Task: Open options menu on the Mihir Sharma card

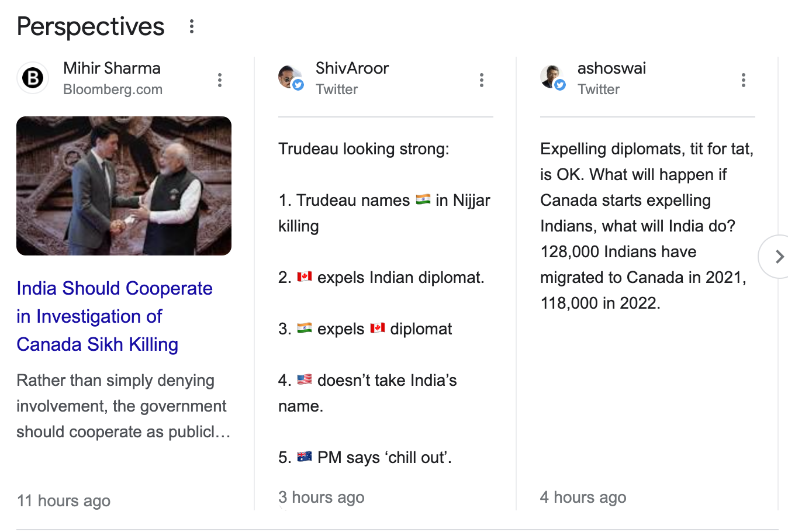Action: 220,80
